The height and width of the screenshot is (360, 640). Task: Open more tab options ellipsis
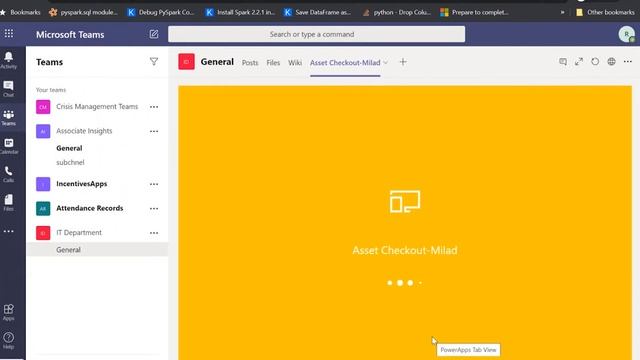tap(628, 62)
